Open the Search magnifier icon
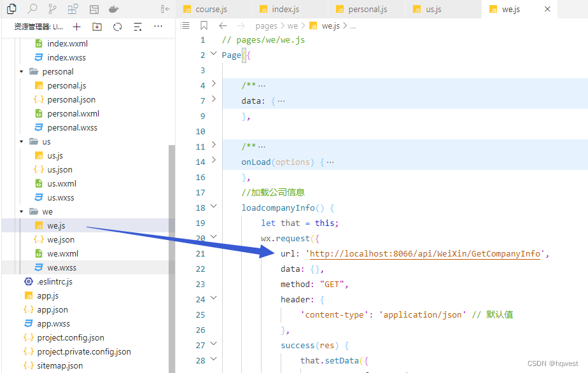Viewport: 588px width, 373px height. [32, 9]
